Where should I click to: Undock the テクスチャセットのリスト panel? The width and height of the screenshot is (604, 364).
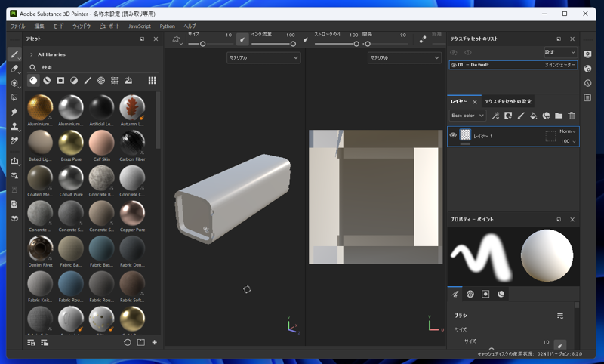click(559, 39)
